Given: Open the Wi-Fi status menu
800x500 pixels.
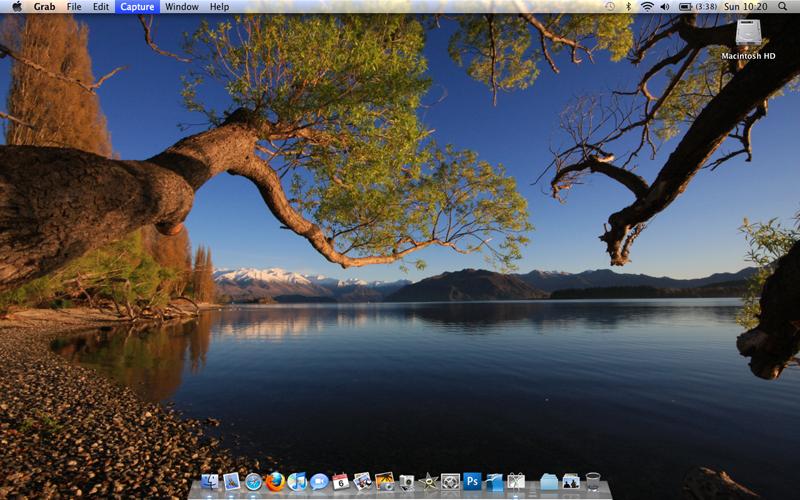Looking at the screenshot, I should [x=647, y=7].
